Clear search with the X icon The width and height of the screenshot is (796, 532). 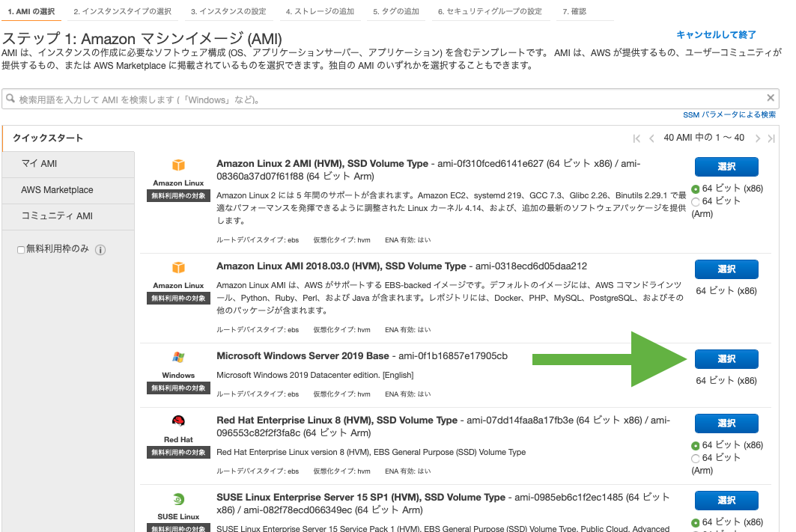click(x=771, y=98)
